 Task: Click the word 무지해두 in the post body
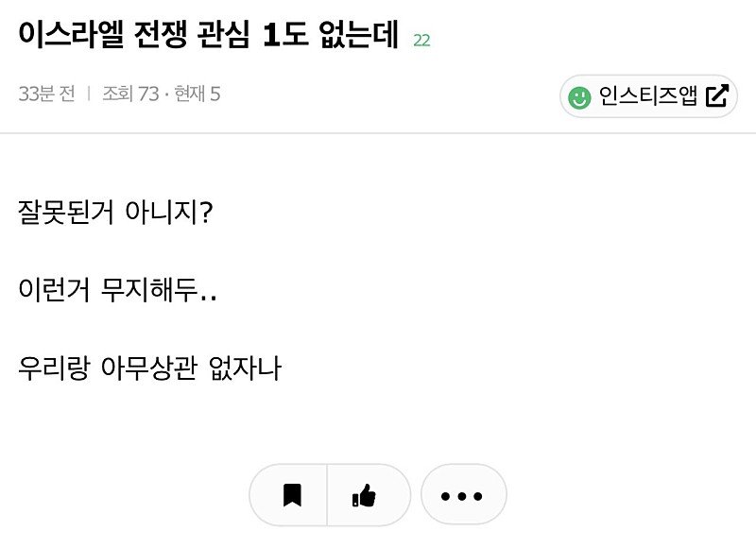tap(149, 289)
